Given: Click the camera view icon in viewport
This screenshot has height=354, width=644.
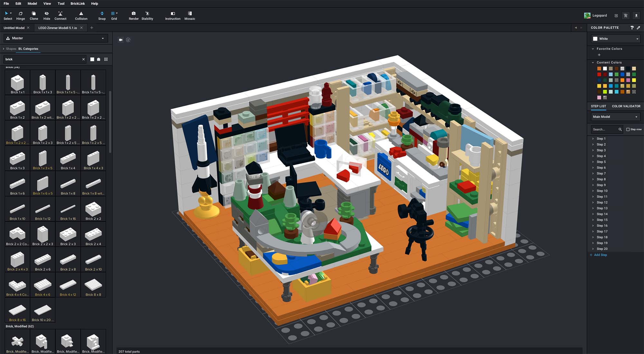Looking at the screenshot, I should [121, 40].
